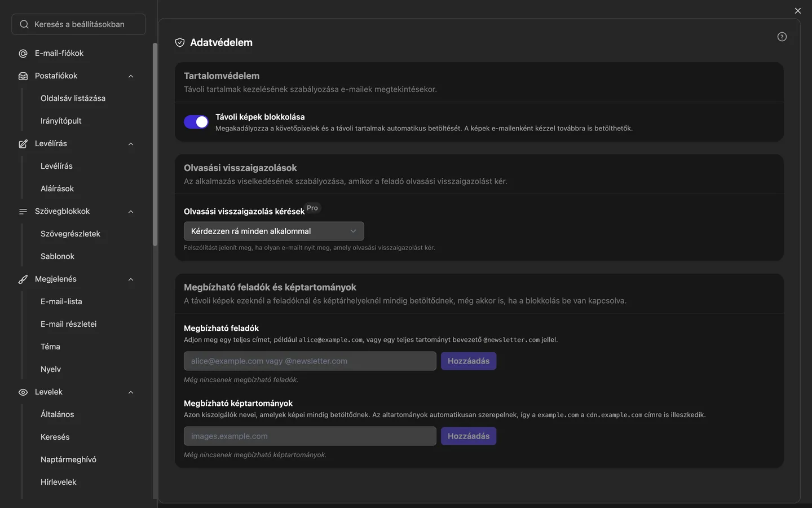Click the Levelek eye icon
The image size is (812, 508).
[23, 392]
